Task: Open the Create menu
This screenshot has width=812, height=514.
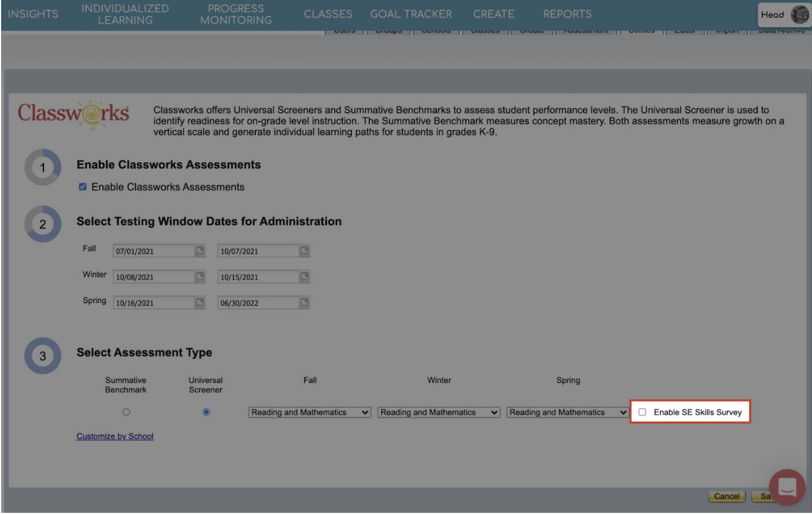Action: (494, 14)
